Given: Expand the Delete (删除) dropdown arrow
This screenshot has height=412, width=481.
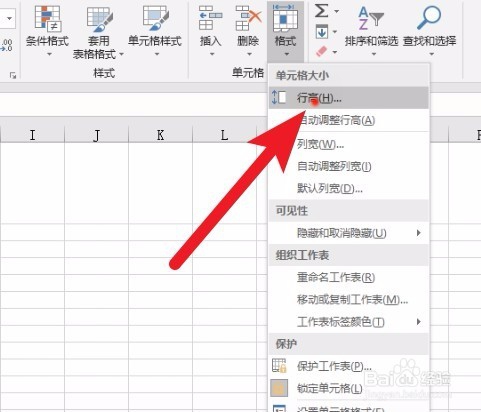Looking at the screenshot, I should (x=249, y=54).
